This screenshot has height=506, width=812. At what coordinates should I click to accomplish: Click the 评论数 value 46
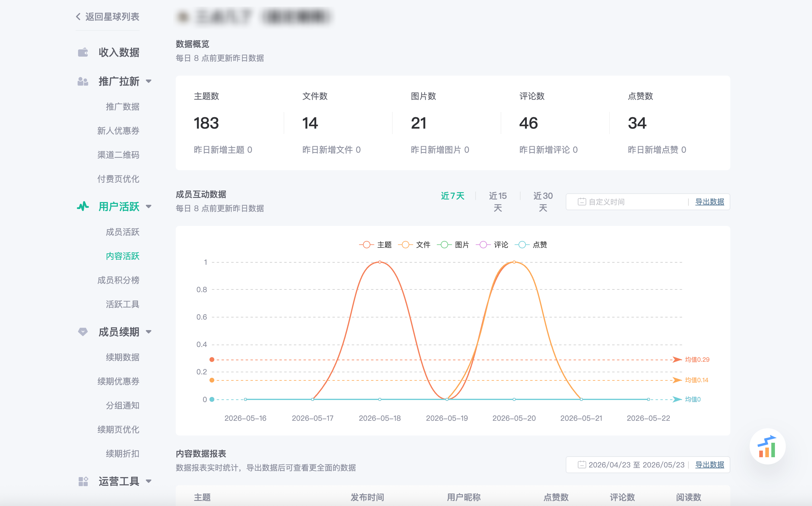coord(528,123)
